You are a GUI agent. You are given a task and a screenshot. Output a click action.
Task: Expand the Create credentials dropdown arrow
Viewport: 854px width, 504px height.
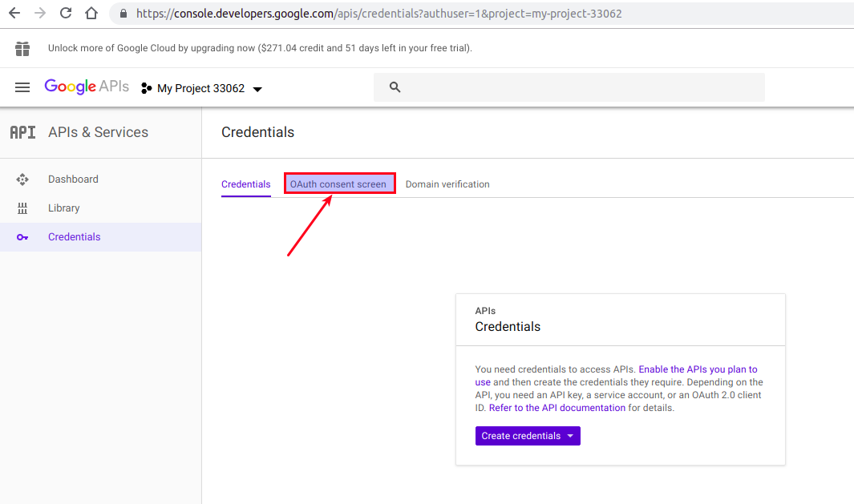[570, 436]
